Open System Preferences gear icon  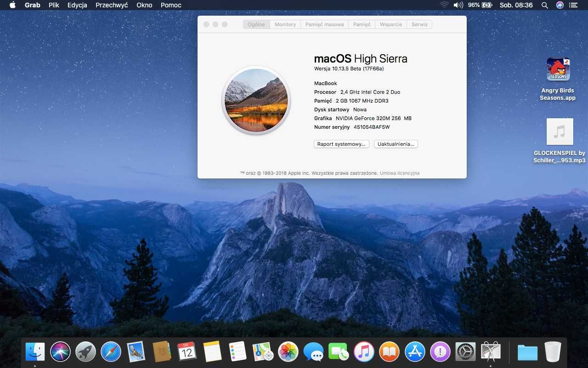coord(465,352)
